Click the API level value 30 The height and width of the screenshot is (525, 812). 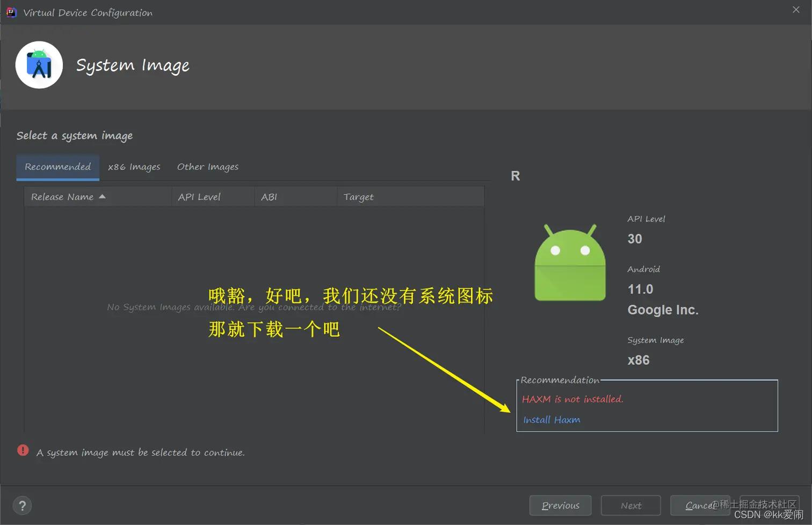[x=635, y=239]
